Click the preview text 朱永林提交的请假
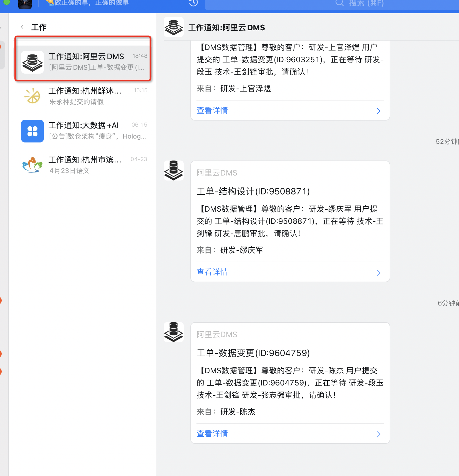This screenshot has width=459, height=476. click(x=77, y=102)
